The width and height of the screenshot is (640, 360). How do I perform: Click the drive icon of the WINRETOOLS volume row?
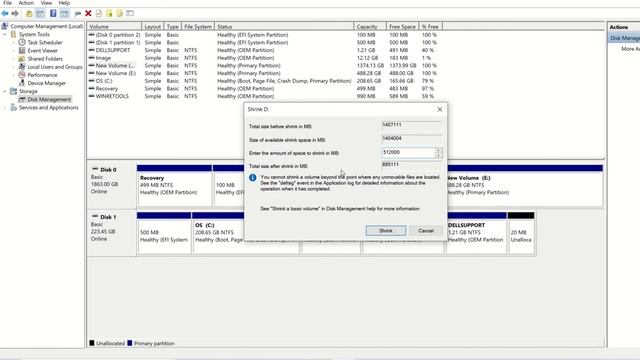click(x=91, y=96)
